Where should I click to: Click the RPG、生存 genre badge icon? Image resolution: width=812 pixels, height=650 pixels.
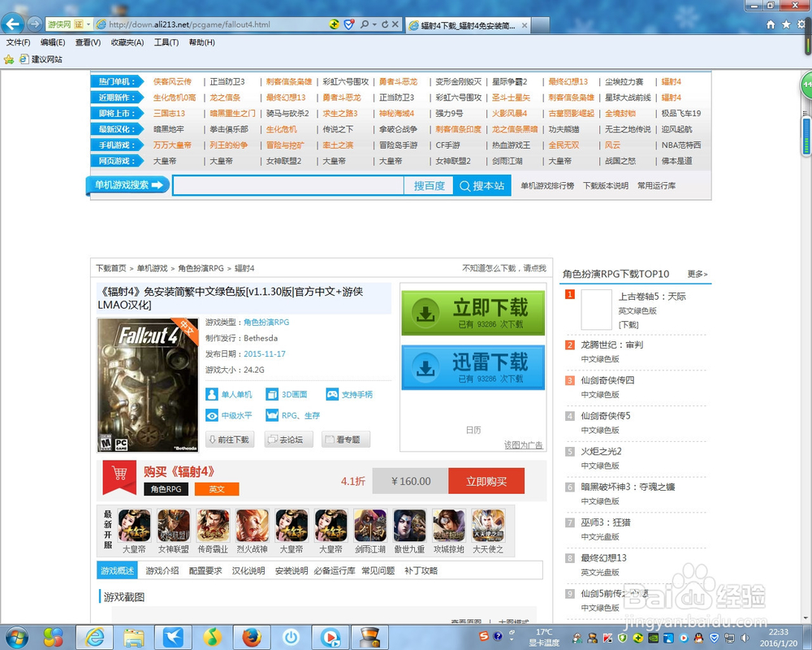tap(272, 414)
